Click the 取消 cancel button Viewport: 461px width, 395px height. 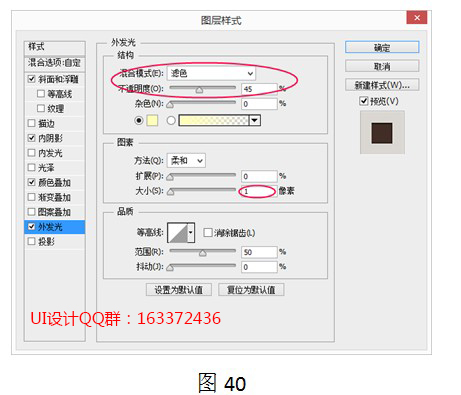[x=382, y=66]
